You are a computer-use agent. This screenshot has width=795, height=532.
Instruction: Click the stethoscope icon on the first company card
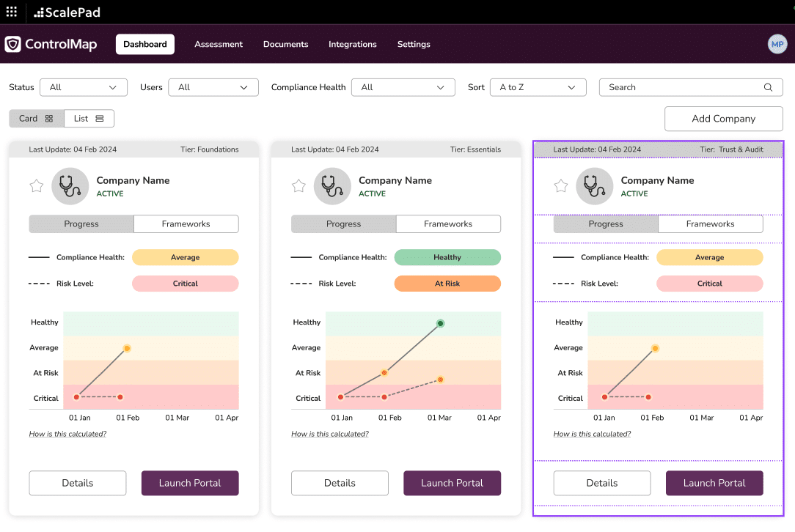[70, 185]
